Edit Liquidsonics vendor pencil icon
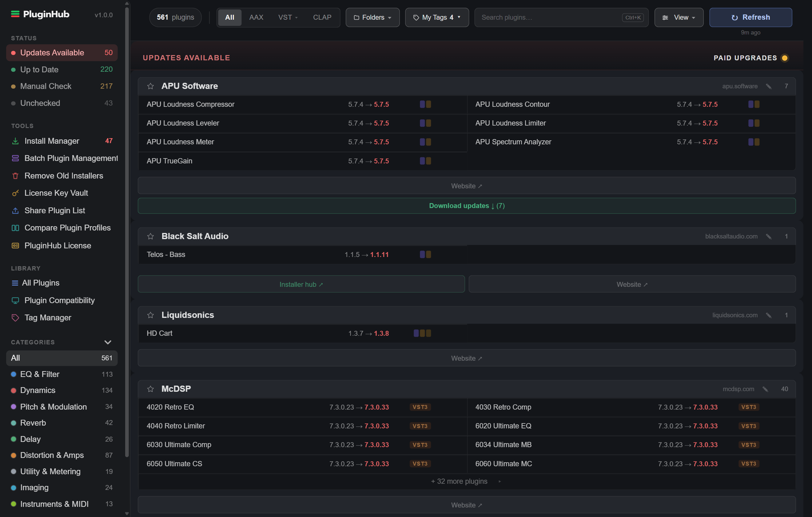Image resolution: width=812 pixels, height=517 pixels. click(769, 315)
